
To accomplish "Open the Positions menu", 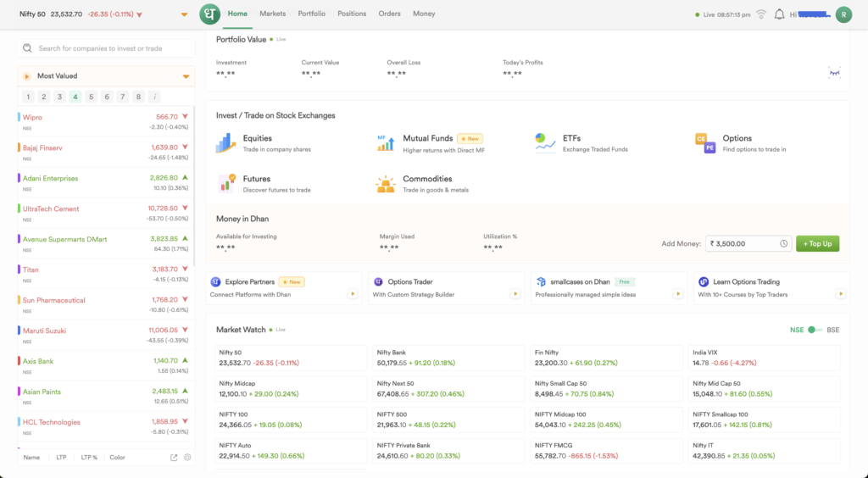I will tap(352, 14).
